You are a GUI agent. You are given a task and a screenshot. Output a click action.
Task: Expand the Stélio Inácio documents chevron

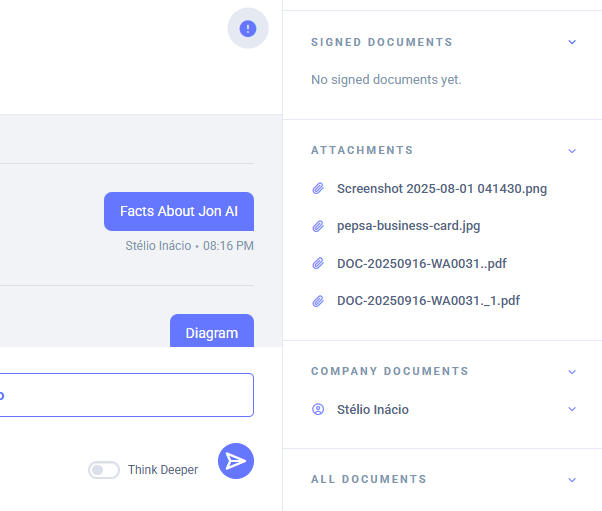coord(572,409)
